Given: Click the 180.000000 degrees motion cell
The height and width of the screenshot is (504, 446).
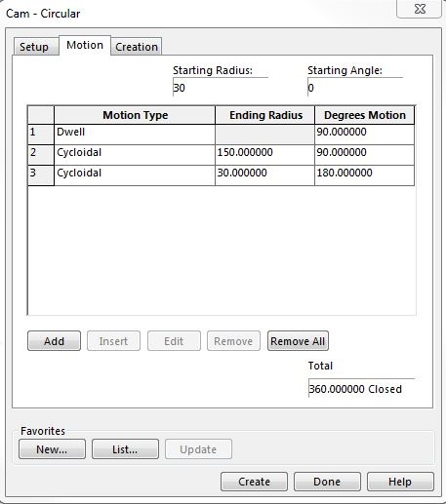Looking at the screenshot, I should pos(364,175).
